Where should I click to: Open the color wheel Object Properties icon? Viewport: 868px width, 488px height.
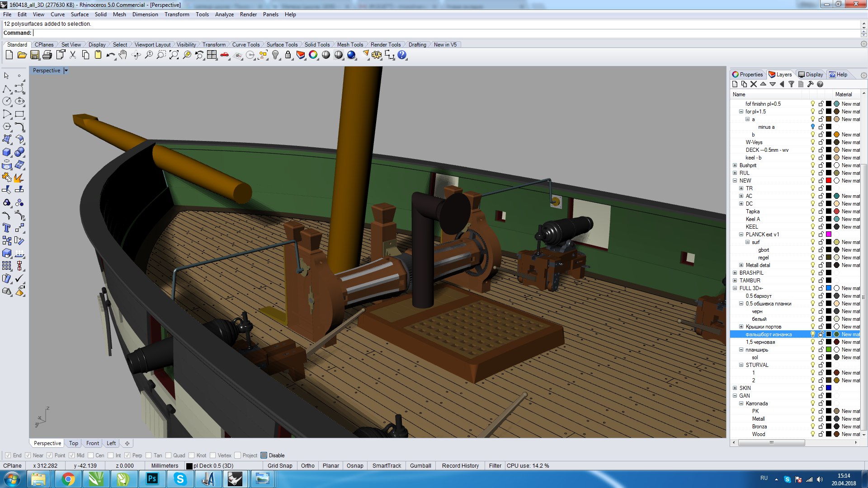(x=313, y=55)
